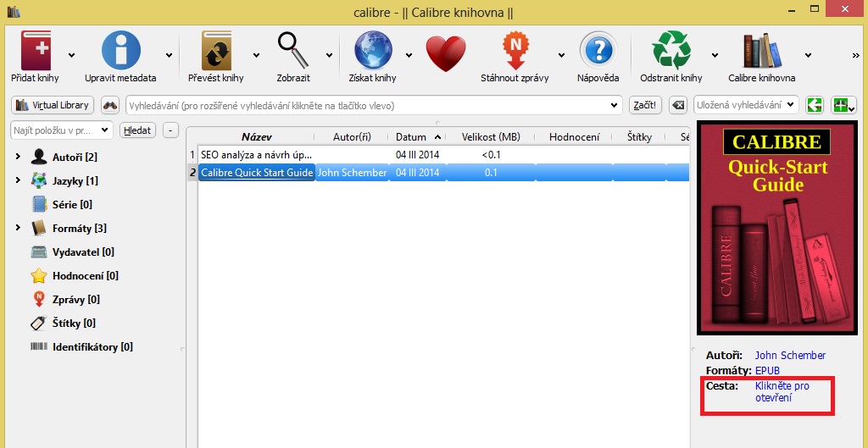
Task: Select the Identifikátory barcode icon
Action: pyautogui.click(x=39, y=346)
